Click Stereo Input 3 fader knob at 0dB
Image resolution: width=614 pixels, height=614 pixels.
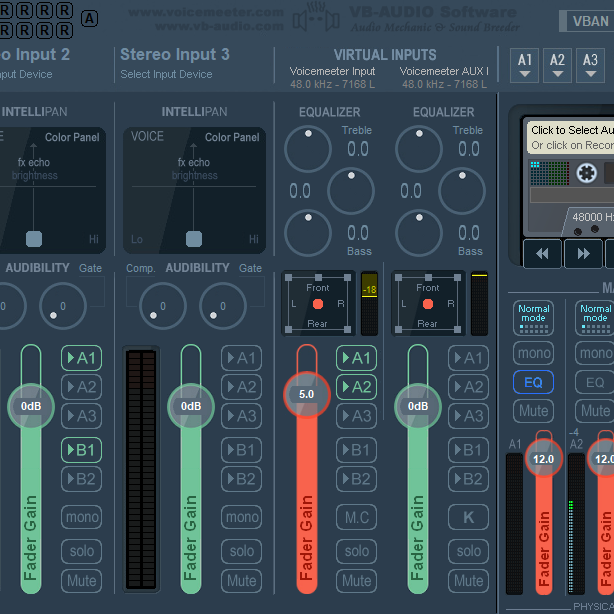[191, 406]
